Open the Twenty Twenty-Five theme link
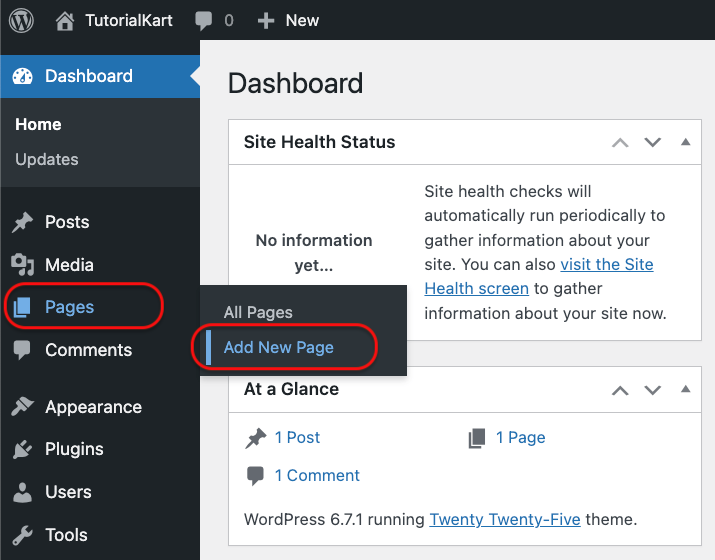Viewport: 715px width, 560px height. [505, 519]
